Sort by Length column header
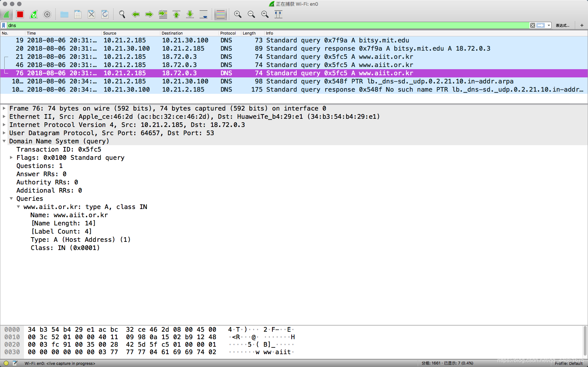Viewport: 588px width, 367px height. [x=253, y=33]
